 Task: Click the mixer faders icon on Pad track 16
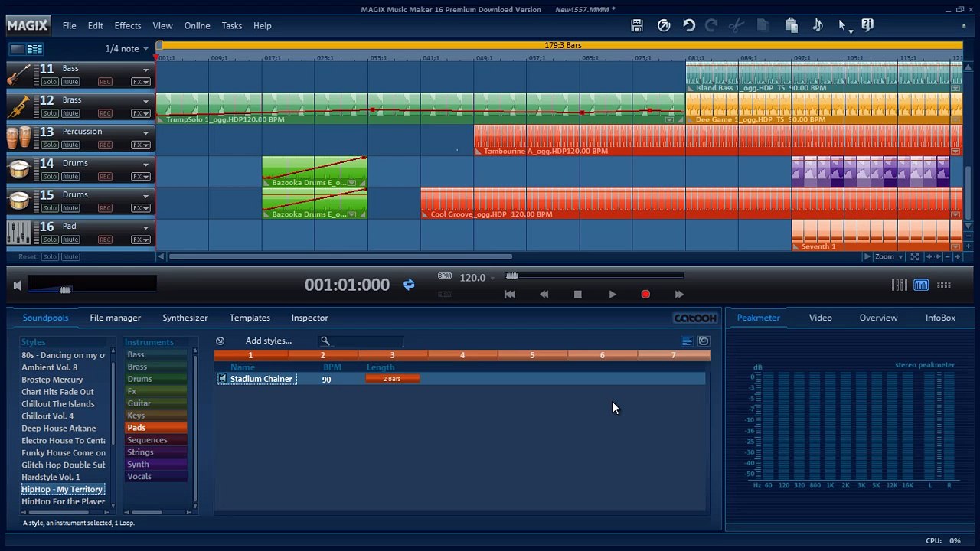coord(19,233)
